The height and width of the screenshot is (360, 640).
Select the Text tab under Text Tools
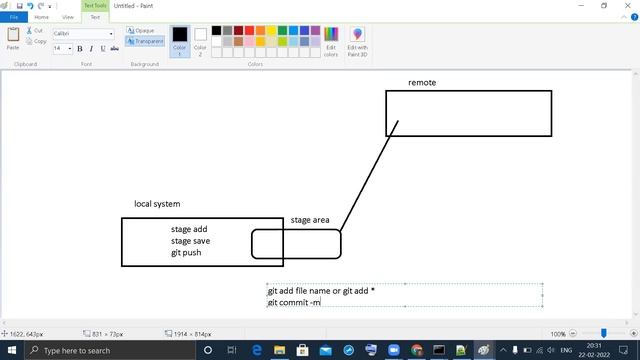(95, 17)
